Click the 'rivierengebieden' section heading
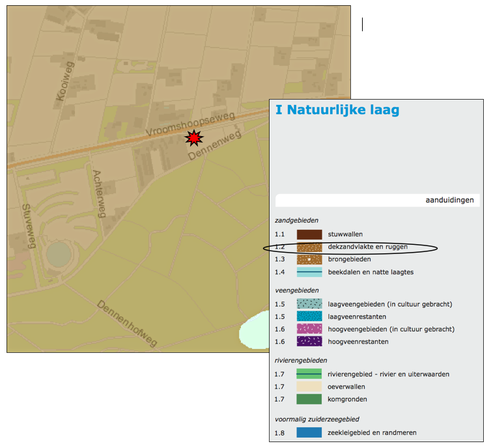Image resolution: width=491 pixels, height=448 pixels. point(301,360)
